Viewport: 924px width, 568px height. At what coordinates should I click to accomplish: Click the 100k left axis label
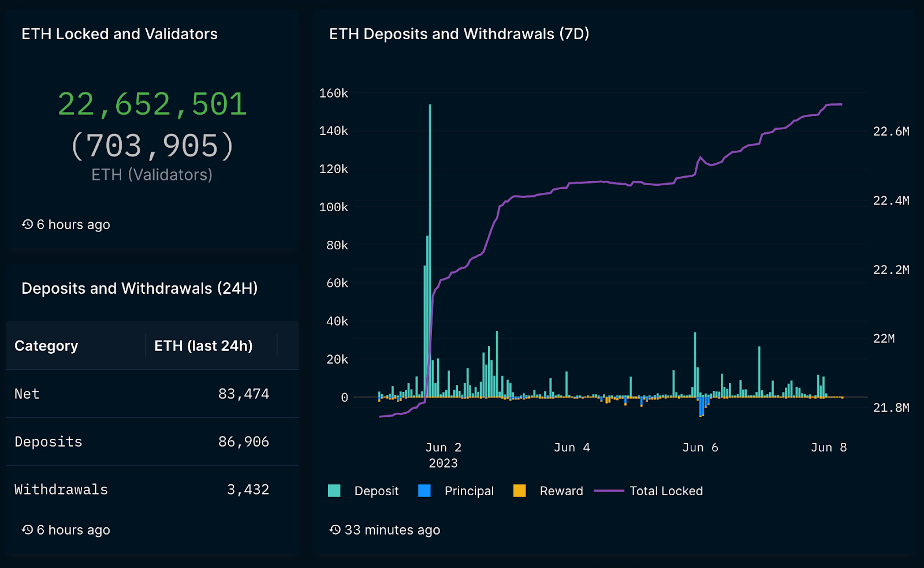coord(334,207)
